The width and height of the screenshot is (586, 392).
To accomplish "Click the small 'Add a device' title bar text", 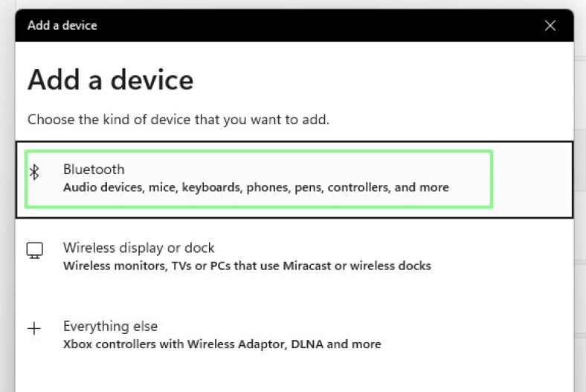I will tap(62, 25).
